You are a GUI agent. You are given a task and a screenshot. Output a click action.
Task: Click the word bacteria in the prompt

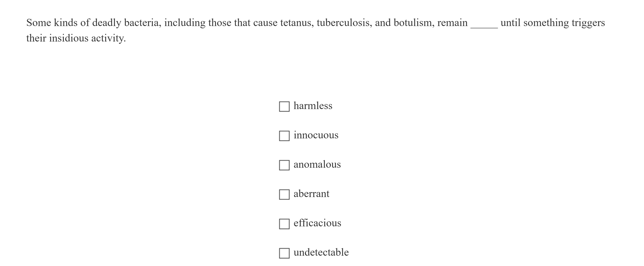[142, 23]
